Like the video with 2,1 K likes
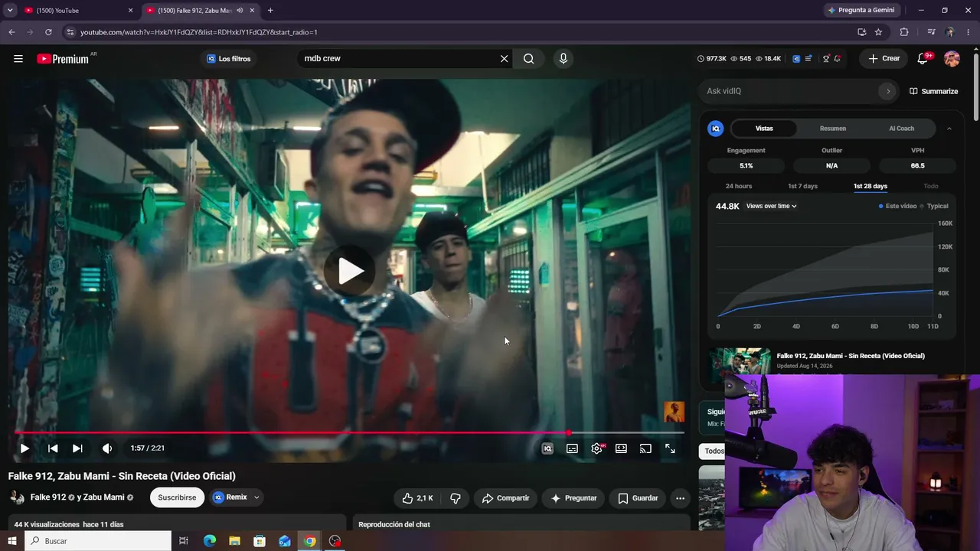 click(x=418, y=498)
